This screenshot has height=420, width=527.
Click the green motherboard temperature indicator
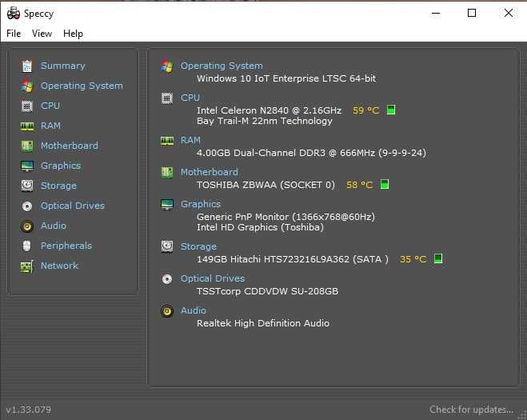[385, 184]
